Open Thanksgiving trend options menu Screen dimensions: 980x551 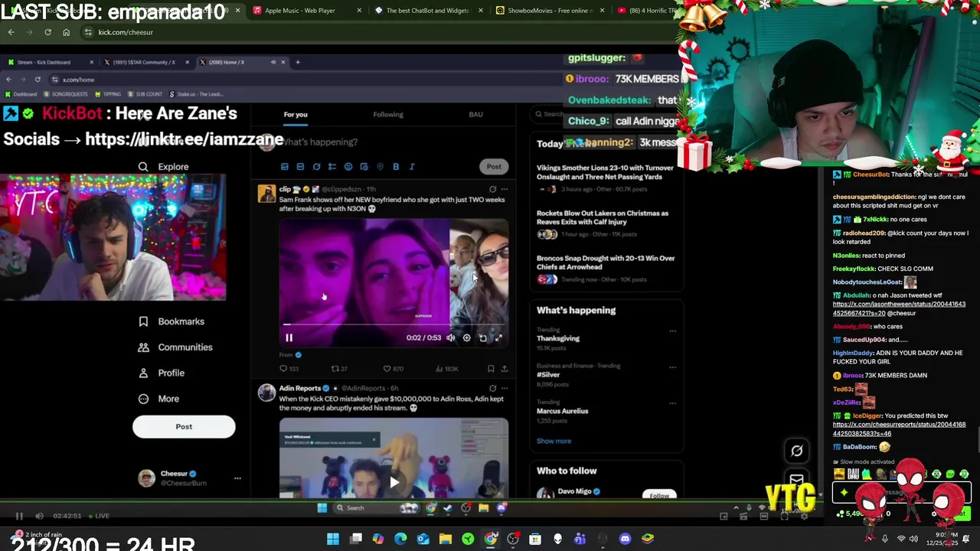tap(672, 331)
